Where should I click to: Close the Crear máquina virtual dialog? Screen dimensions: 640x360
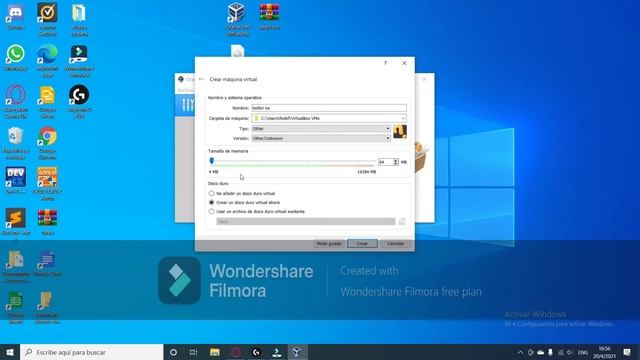(x=404, y=63)
